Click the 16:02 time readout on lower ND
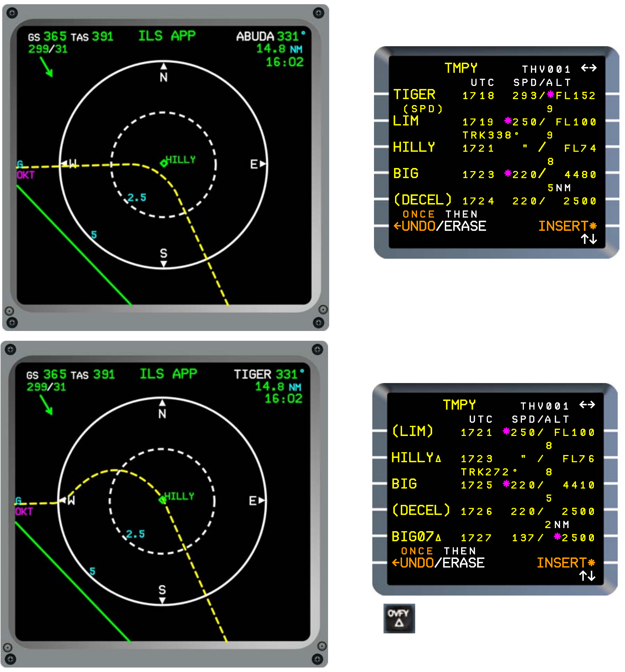The image size is (625, 672). pos(284,399)
